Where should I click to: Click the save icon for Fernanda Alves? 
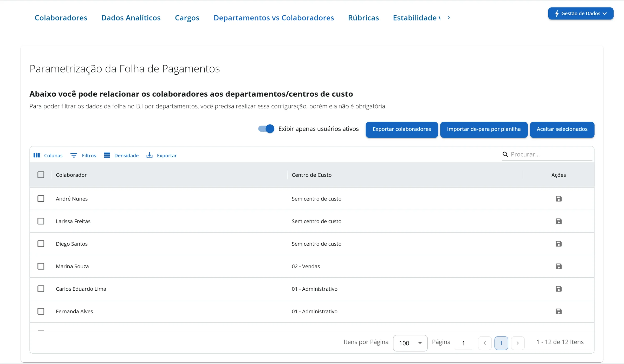(x=558, y=311)
